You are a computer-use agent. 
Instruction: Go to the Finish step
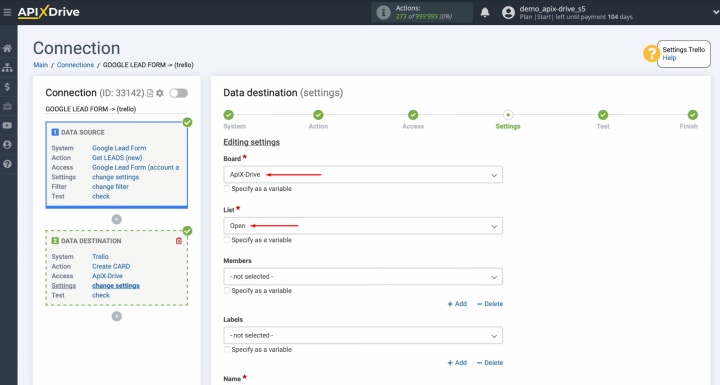click(x=692, y=115)
